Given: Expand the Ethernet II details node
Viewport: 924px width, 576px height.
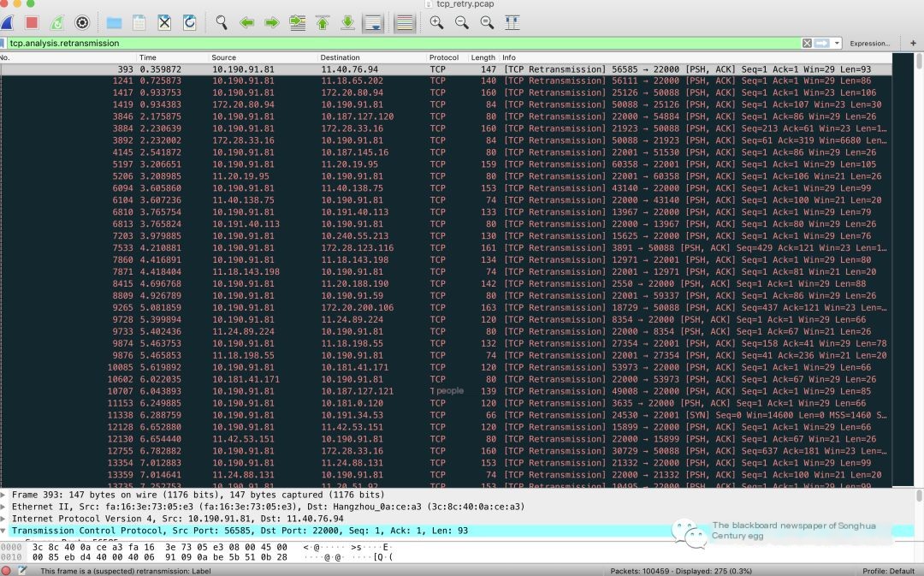Looking at the screenshot, I should pyautogui.click(x=3, y=507).
